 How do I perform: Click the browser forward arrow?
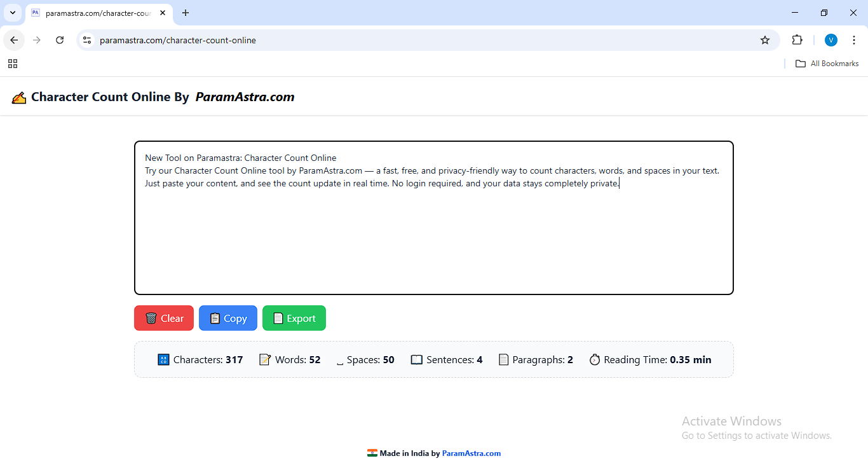coord(37,40)
